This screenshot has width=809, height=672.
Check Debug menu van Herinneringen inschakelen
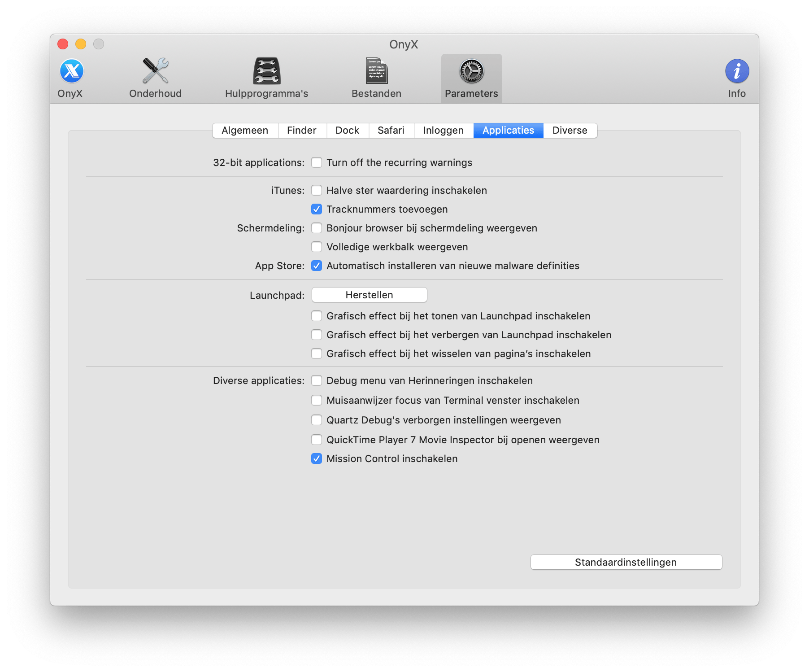(x=317, y=380)
